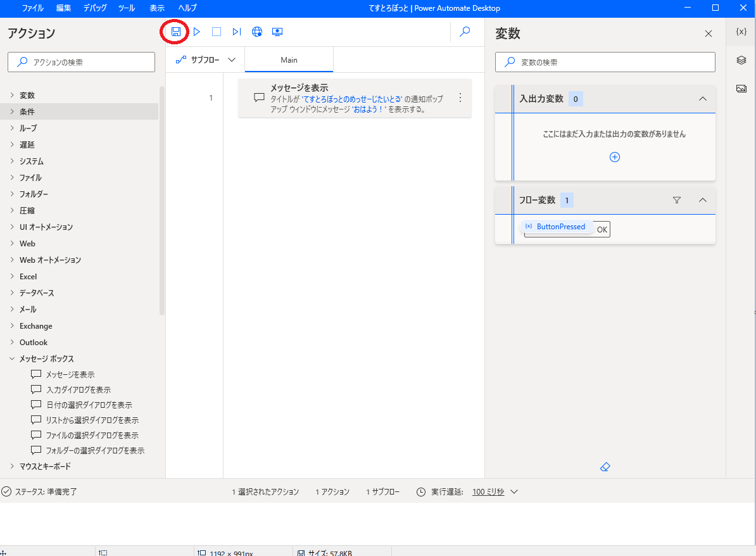Run the flow with the play icon
Image resolution: width=756 pixels, height=556 pixels.
tap(197, 32)
